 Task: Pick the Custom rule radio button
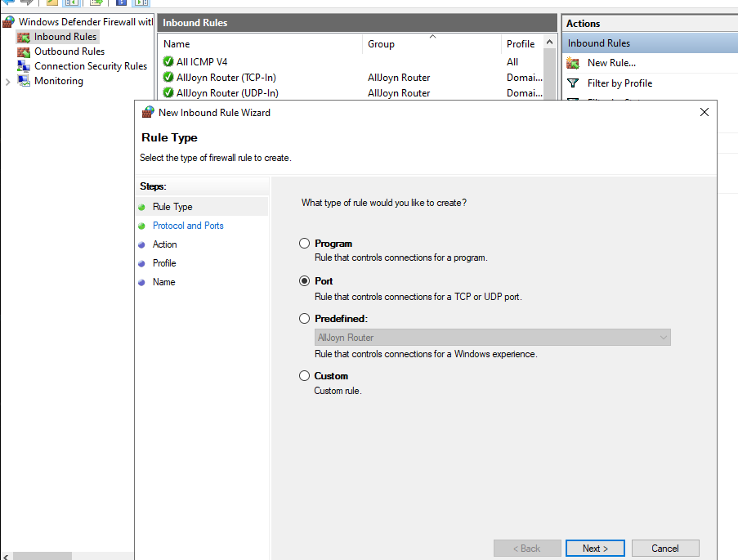[x=305, y=375]
